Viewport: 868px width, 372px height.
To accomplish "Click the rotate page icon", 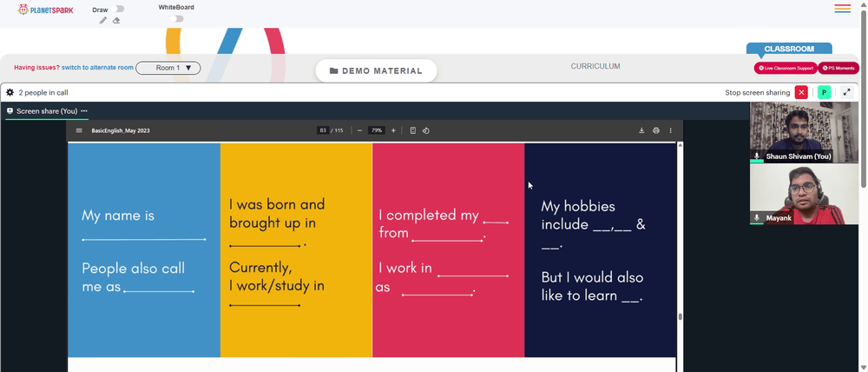I will click(425, 131).
